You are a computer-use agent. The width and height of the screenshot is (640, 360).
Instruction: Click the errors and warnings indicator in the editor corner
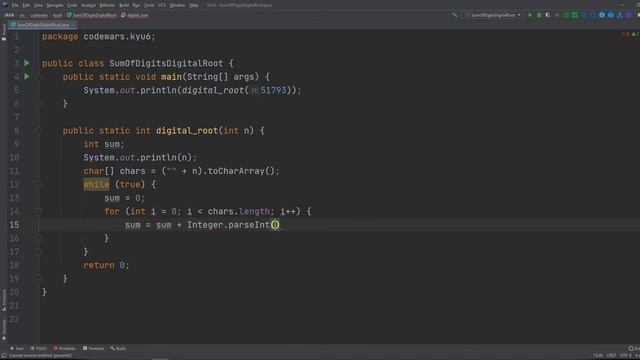point(630,34)
